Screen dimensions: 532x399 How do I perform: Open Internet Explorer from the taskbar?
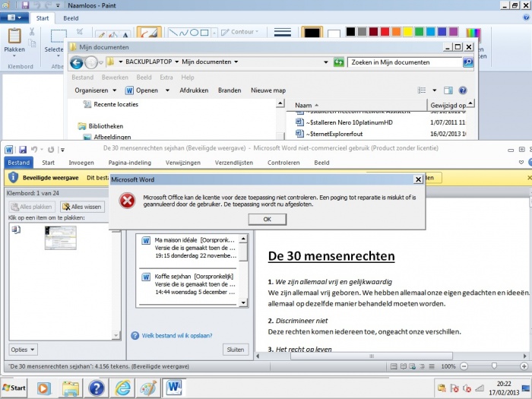[122, 388]
